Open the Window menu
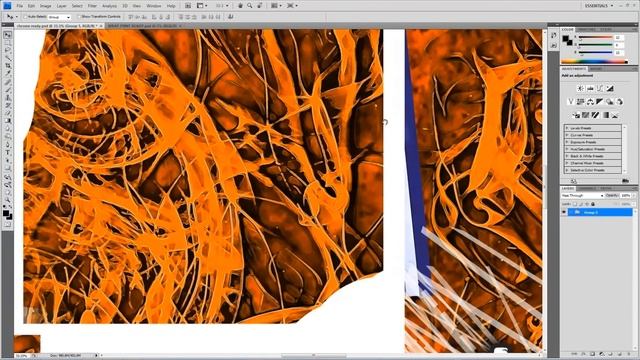Screen dimensions: 640x360 (x=154, y=6)
